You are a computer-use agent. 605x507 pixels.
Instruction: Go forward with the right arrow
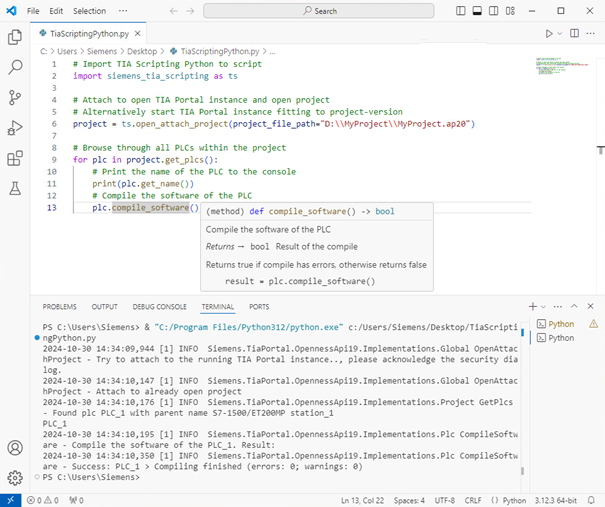(x=190, y=11)
